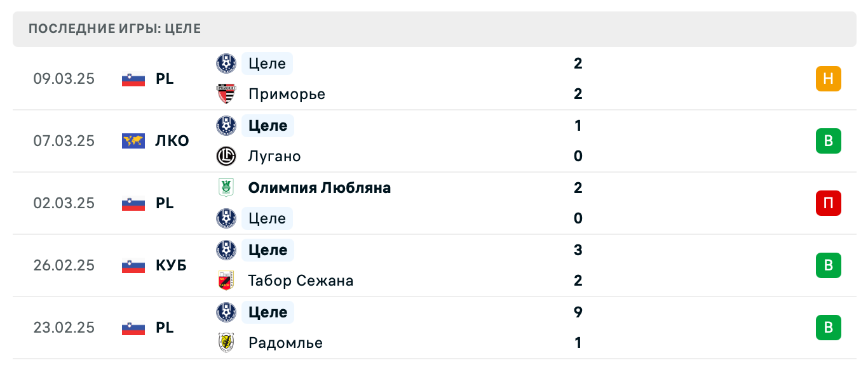Screen dimensions: 868x372
Task: Open the Олимпия Любляна club crest
Action: [x=227, y=188]
